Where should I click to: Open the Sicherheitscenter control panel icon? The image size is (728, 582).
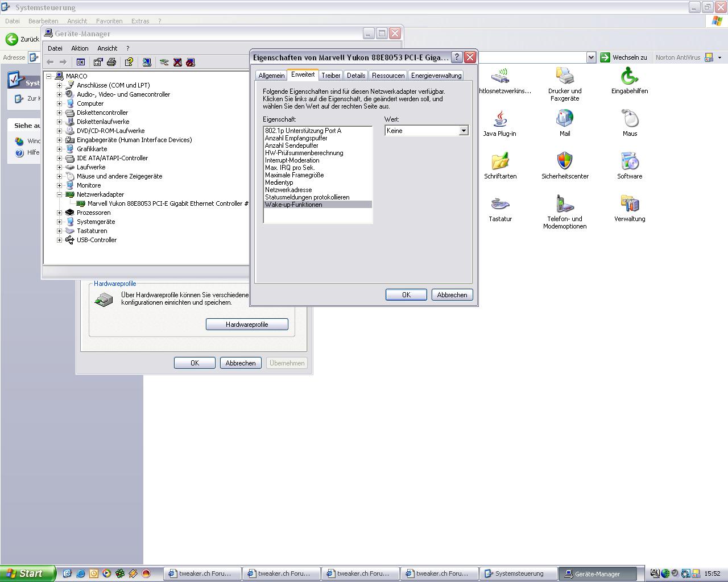click(x=564, y=165)
